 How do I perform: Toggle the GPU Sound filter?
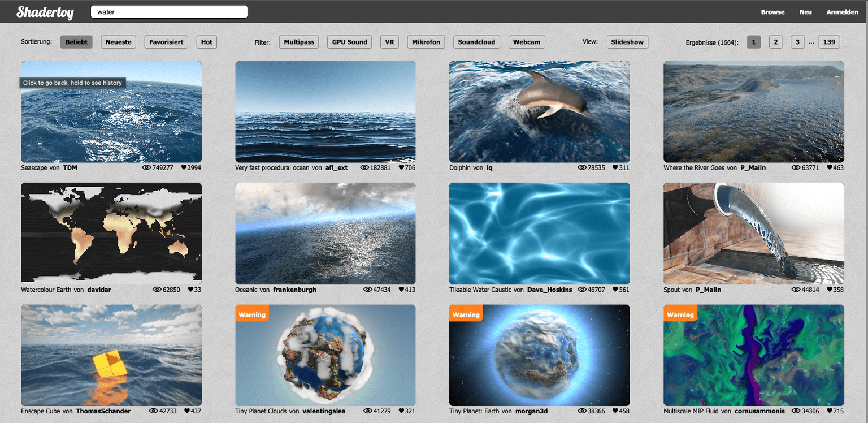[x=349, y=41]
